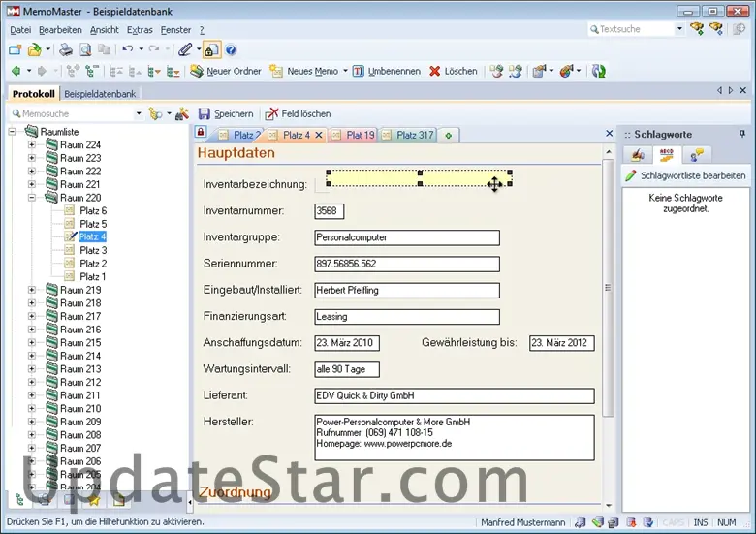Expand the Raum 219 tree node
Viewport: 756px width, 534px height.
tap(32, 290)
